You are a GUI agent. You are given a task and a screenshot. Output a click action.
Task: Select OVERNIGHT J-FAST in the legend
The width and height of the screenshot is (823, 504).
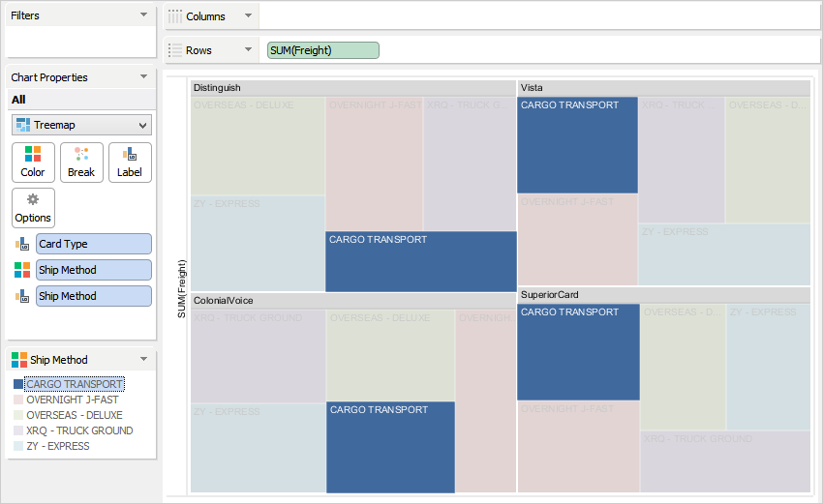click(x=73, y=400)
